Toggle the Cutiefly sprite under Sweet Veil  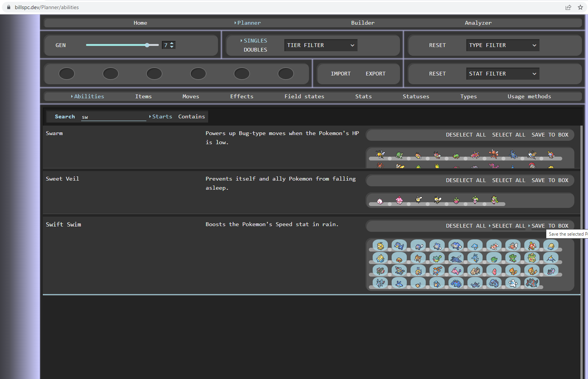click(419, 200)
